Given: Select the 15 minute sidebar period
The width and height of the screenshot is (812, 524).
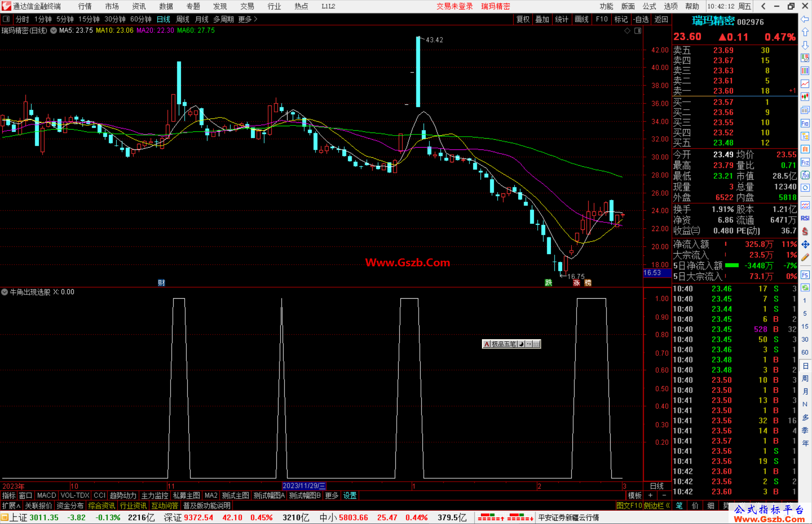Looking at the screenshot, I should 805,326.
